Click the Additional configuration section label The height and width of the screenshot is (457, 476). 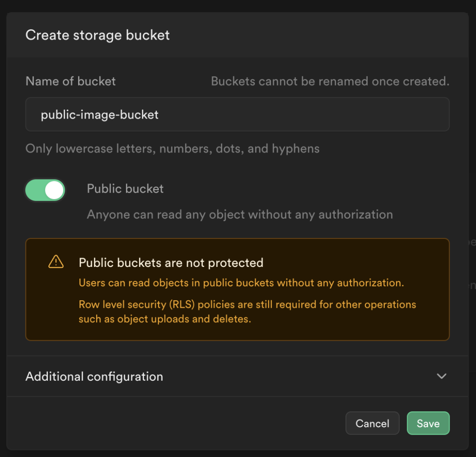[x=94, y=377]
